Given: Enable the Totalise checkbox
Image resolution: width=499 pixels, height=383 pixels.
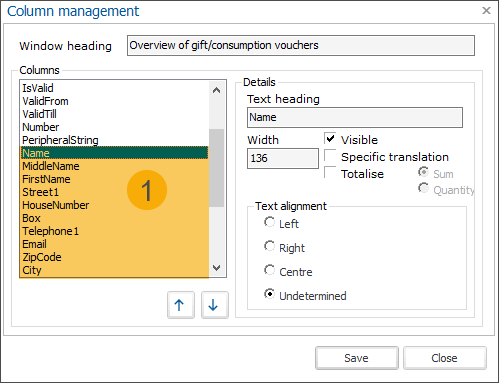Looking at the screenshot, I should pyautogui.click(x=330, y=172).
